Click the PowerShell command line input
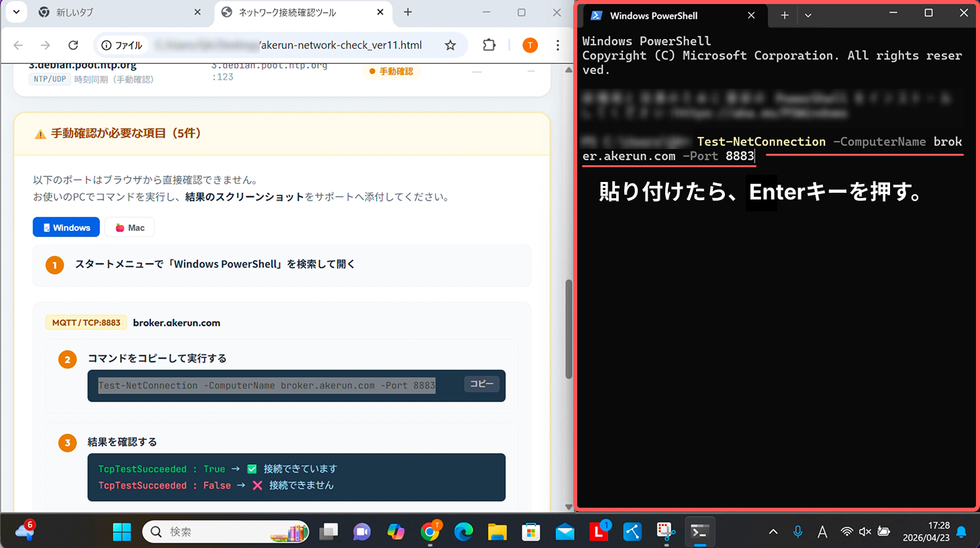The image size is (980, 548). coord(772,148)
